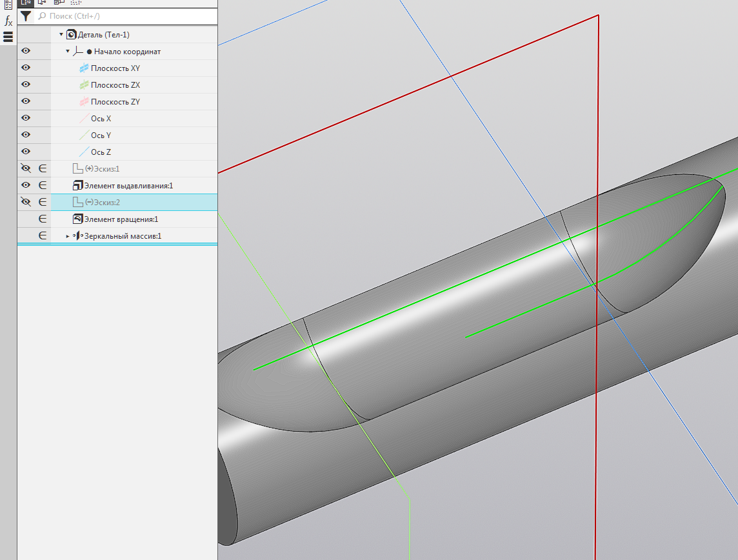The height and width of the screenshot is (560, 738).
Task: Expand the Зеркальный массив:1 node
Action: 68,236
